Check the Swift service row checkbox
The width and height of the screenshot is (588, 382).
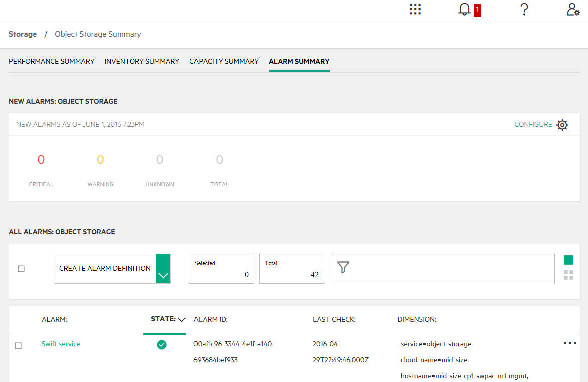(x=18, y=346)
